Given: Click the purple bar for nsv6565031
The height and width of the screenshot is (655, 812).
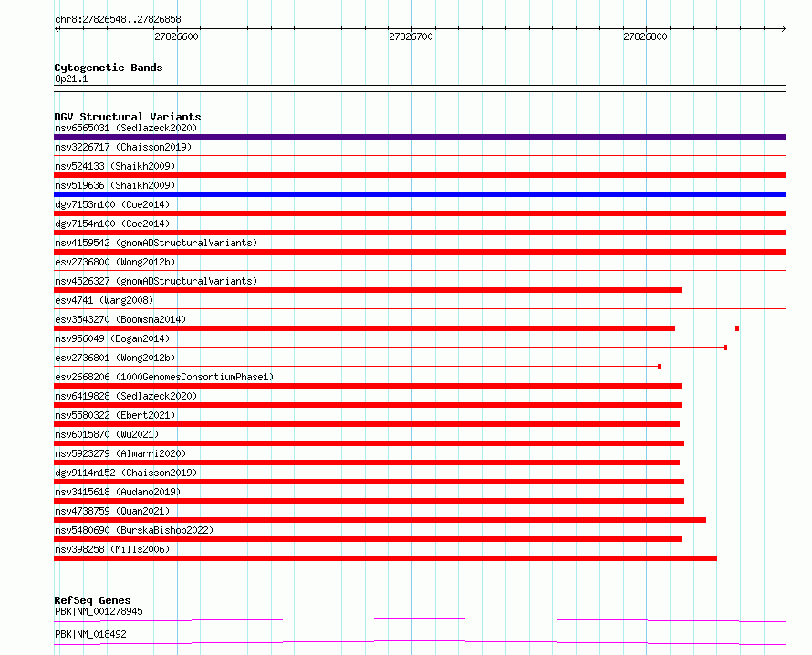Looking at the screenshot, I should pos(420,137).
